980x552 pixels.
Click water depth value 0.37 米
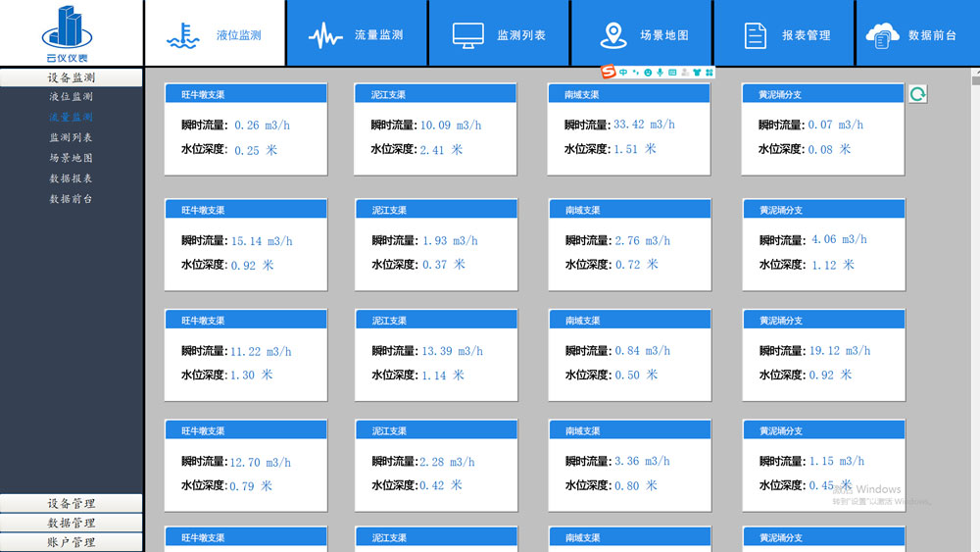click(x=444, y=265)
